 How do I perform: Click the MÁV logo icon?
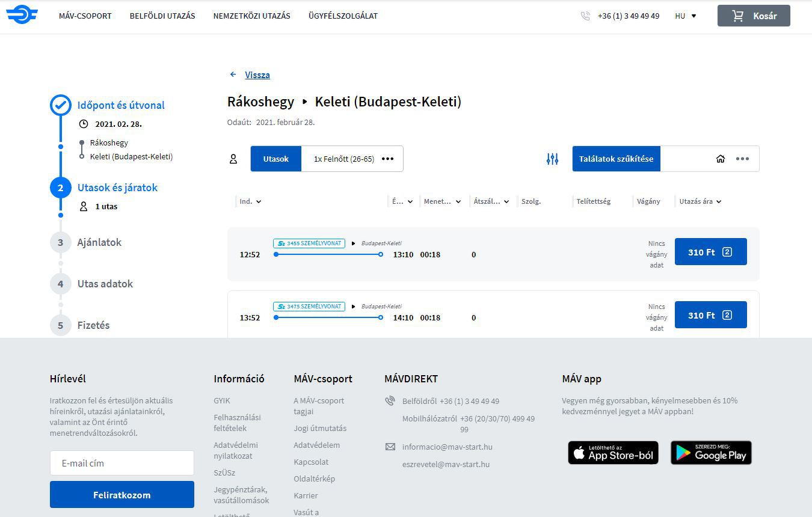(22, 15)
